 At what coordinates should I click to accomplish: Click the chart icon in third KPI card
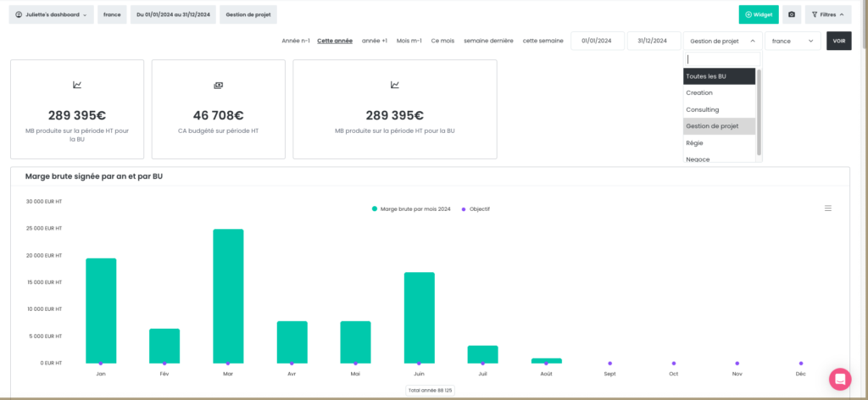point(394,85)
